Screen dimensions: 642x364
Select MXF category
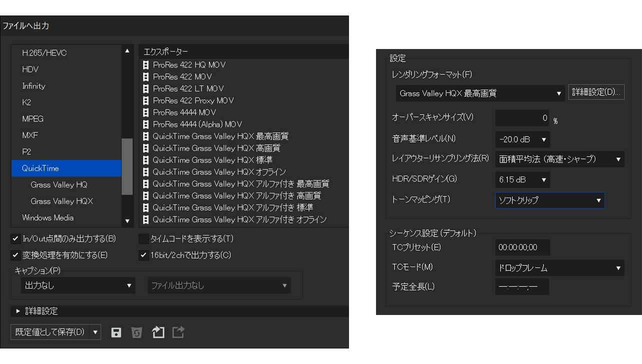click(x=66, y=135)
